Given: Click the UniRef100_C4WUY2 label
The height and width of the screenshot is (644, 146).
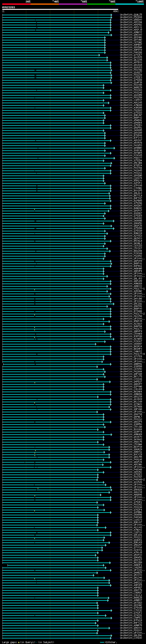Looking at the screenshot, I should coord(131,352).
